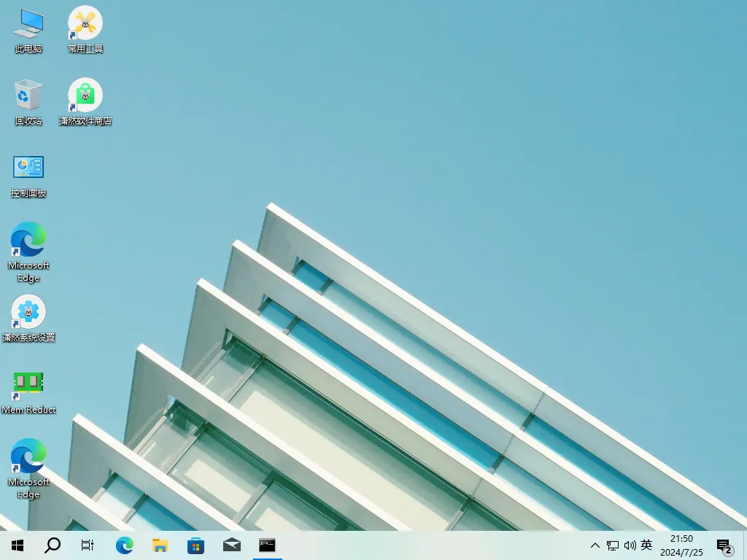747x560 pixels.
Task: Open the Windows Start menu
Action: (x=17, y=545)
